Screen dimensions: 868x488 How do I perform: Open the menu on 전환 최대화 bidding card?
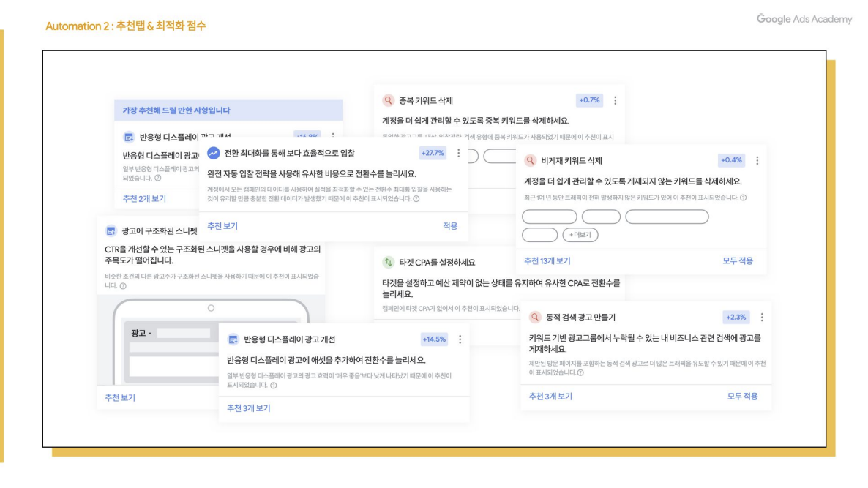[458, 153]
